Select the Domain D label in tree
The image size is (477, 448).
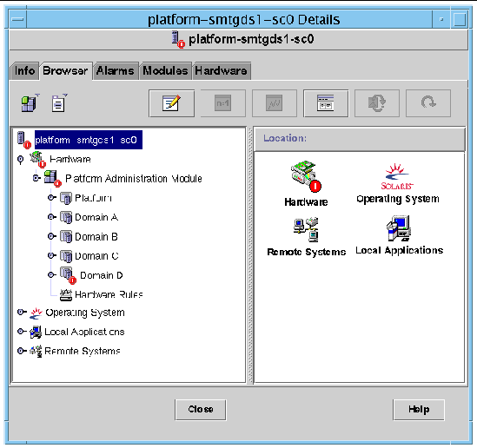pyautogui.click(x=102, y=275)
